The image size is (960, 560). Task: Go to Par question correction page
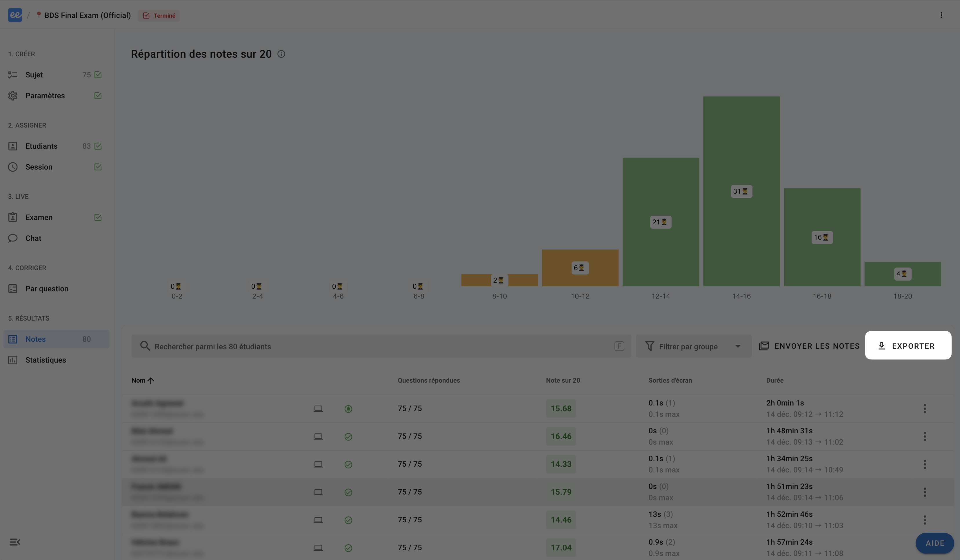[47, 289]
